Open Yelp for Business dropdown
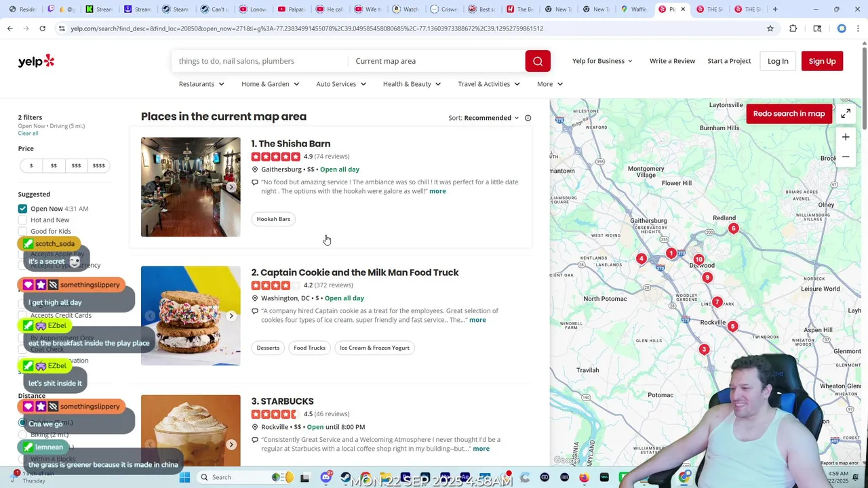 coord(602,61)
